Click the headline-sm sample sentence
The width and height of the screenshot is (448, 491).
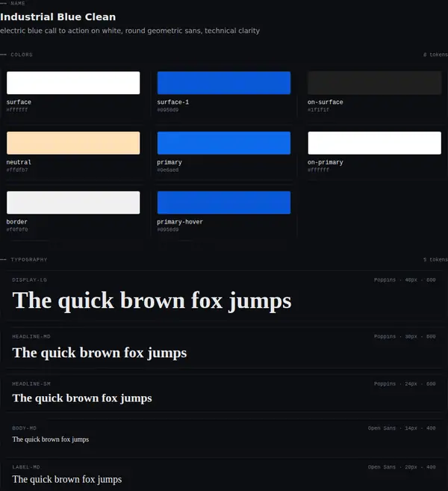(82, 398)
